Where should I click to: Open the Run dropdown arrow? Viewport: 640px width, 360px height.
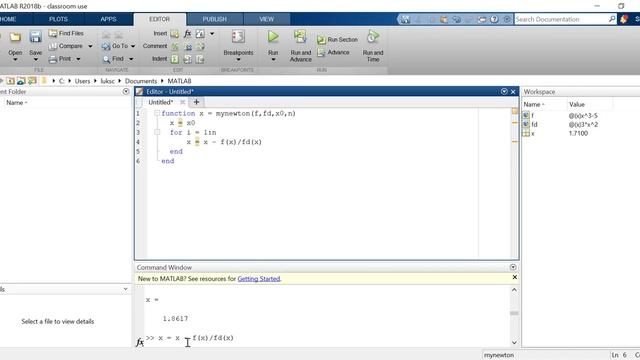(273, 60)
